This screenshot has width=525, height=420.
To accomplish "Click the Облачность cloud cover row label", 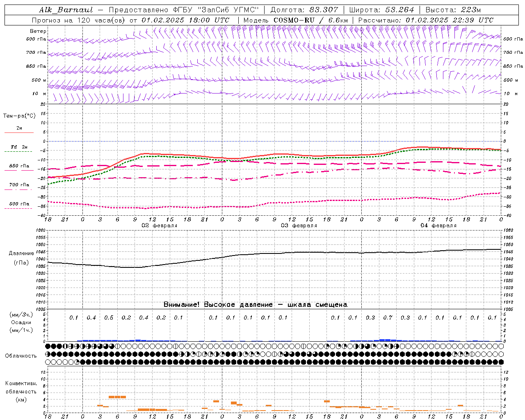I will coord(21,356).
